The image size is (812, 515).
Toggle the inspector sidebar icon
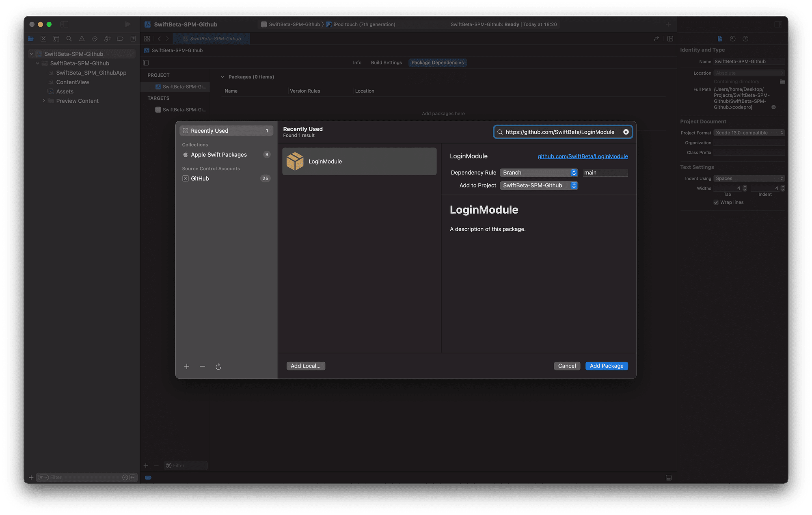tap(778, 24)
